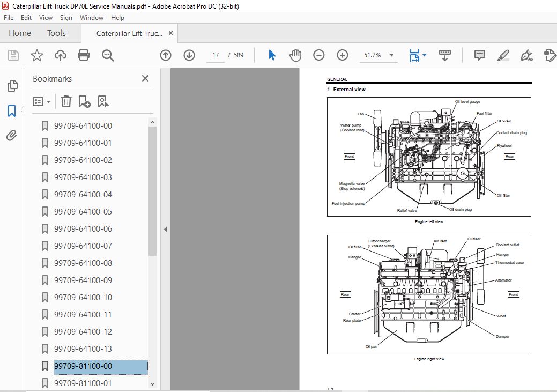This screenshot has width=557, height=392.
Task: Close the Caterpillar Lift Truck tab
Action: (171, 33)
